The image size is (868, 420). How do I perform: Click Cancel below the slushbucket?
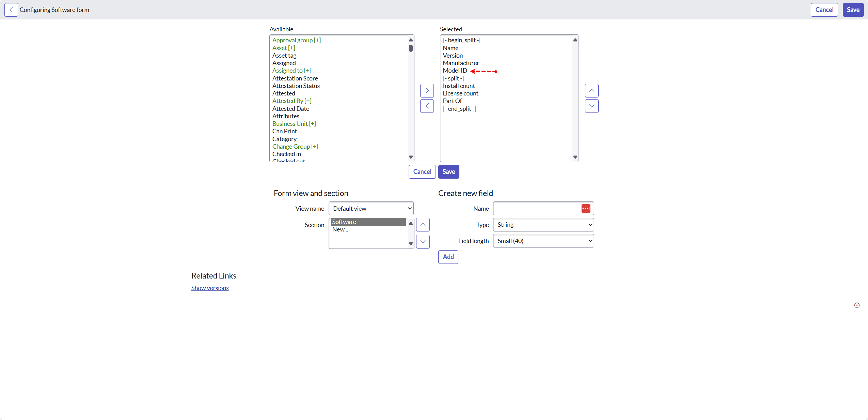click(422, 172)
